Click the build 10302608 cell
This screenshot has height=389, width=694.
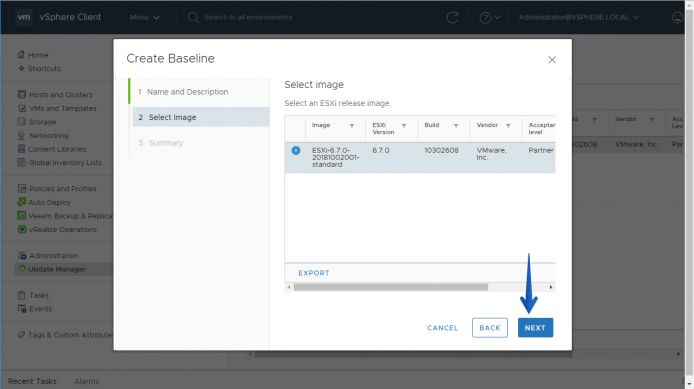(441, 150)
